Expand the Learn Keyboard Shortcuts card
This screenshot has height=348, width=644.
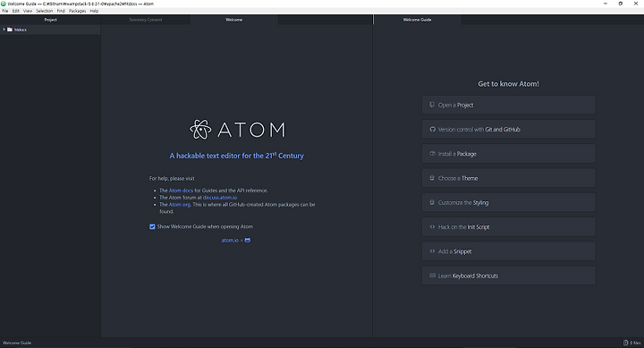click(x=508, y=276)
